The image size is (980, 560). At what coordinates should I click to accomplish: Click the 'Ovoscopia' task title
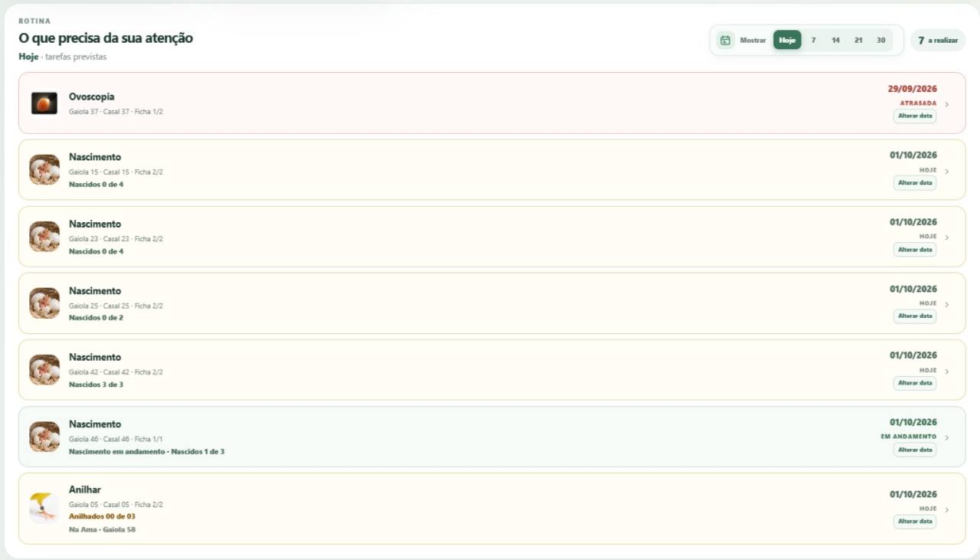click(92, 97)
